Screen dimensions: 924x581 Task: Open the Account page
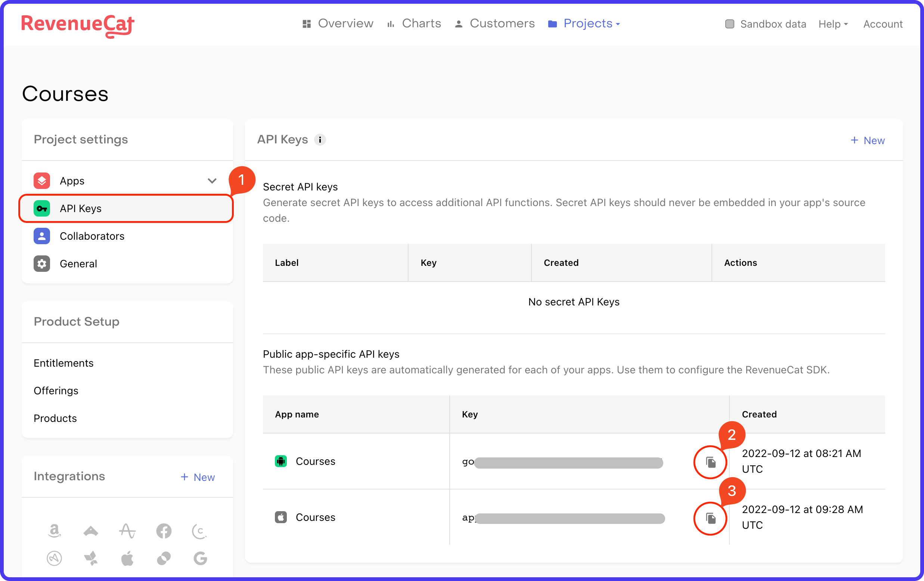pyautogui.click(x=883, y=24)
